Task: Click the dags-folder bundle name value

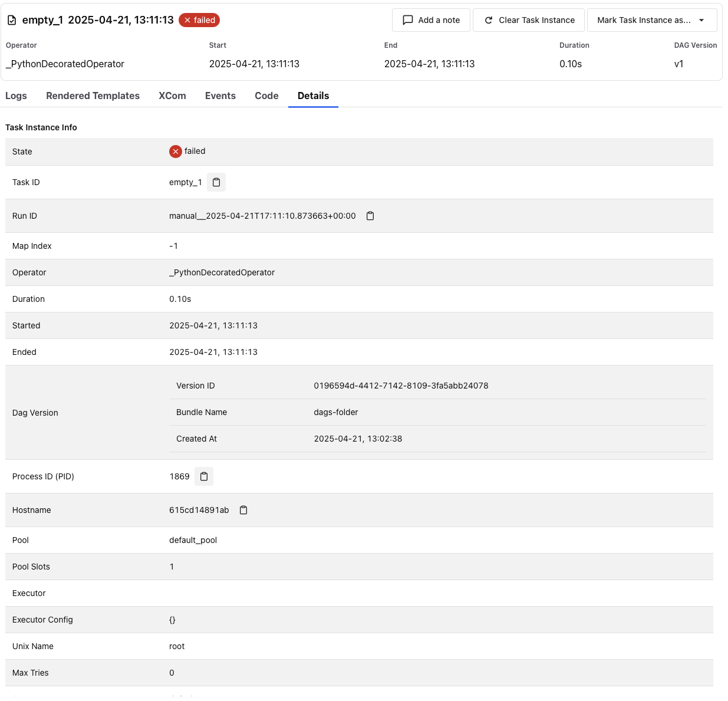Action: pos(336,412)
